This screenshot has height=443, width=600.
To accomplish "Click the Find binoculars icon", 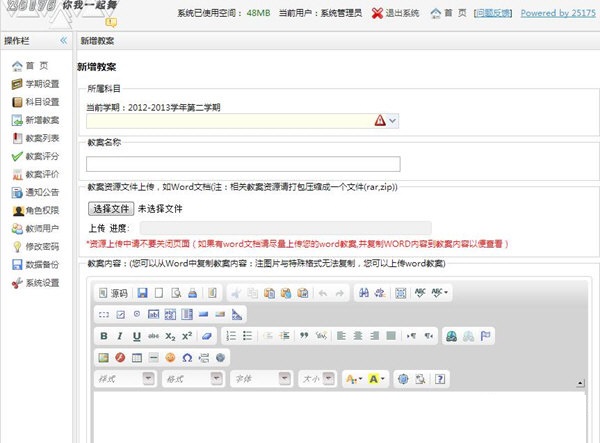I will (364, 293).
